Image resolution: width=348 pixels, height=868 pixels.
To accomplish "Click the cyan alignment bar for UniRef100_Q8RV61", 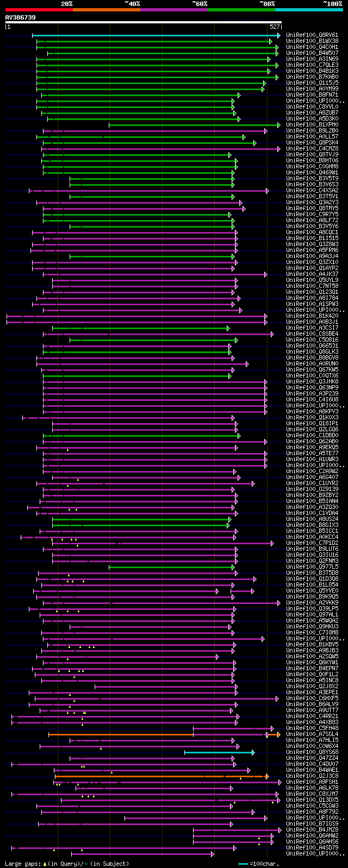I will click(156, 35).
